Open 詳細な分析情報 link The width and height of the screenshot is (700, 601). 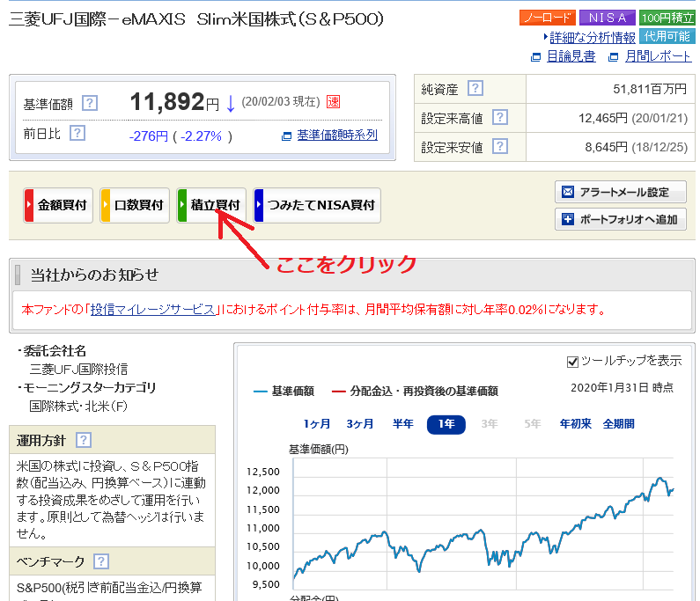[x=593, y=38]
